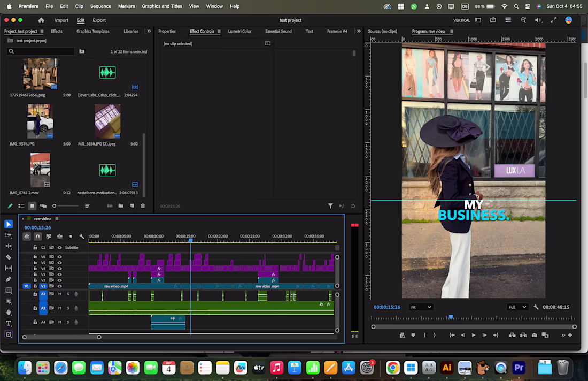
Task: Open the Fit zoom level dropdown
Action: click(x=420, y=307)
